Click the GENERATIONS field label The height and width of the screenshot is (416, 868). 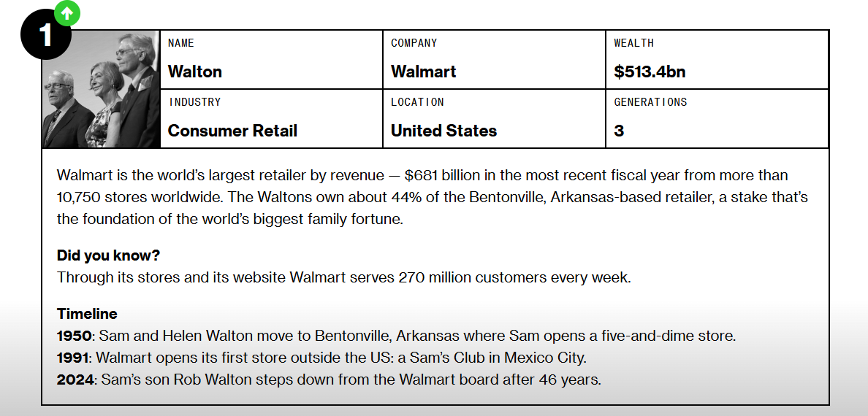650,102
